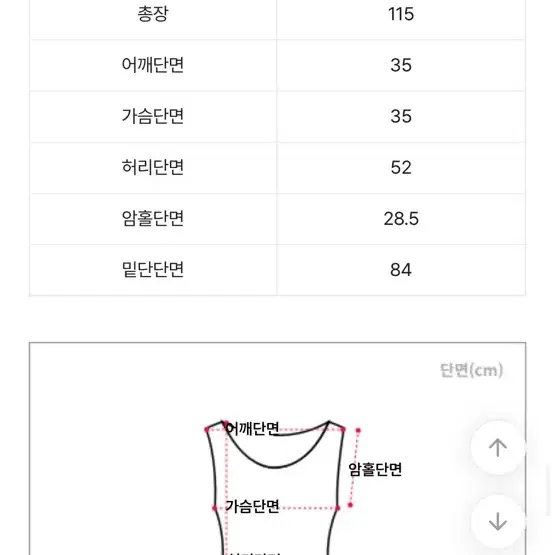
Task: Select the 암홀단면 row label
Action: coord(153,218)
